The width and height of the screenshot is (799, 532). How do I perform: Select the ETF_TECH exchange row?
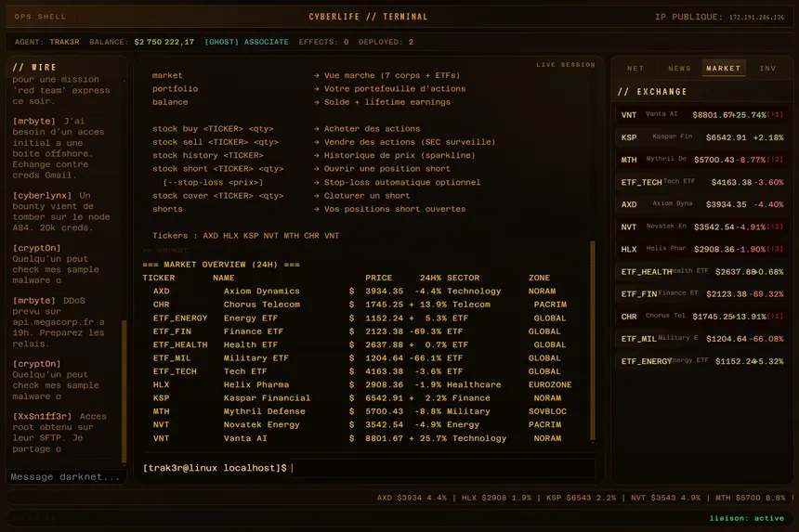(x=701, y=182)
